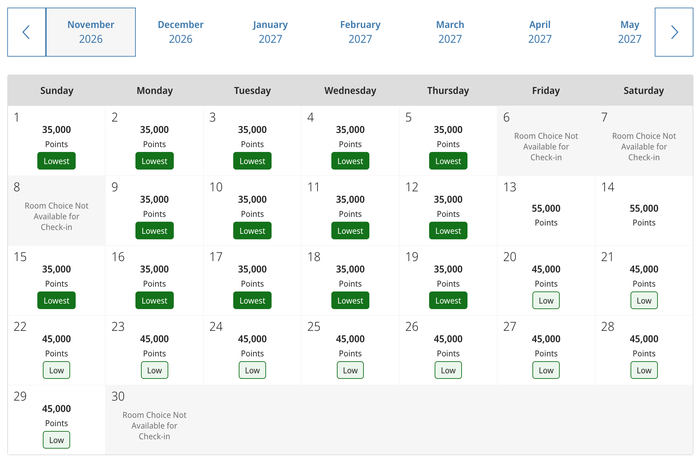
Task: Pick November 13 for 55,000 points
Action: point(546,211)
